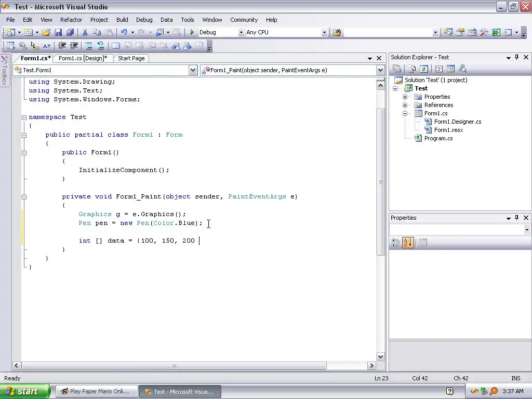This screenshot has height=399, width=532.
Task: Open the Start Page green arrow icon
Action: pos(496,32)
